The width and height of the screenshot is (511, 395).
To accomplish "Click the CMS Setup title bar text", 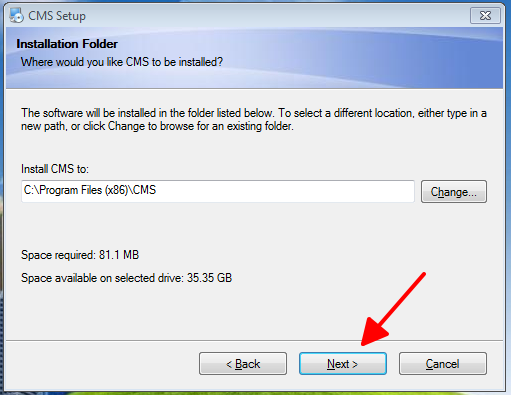I will point(57,16).
